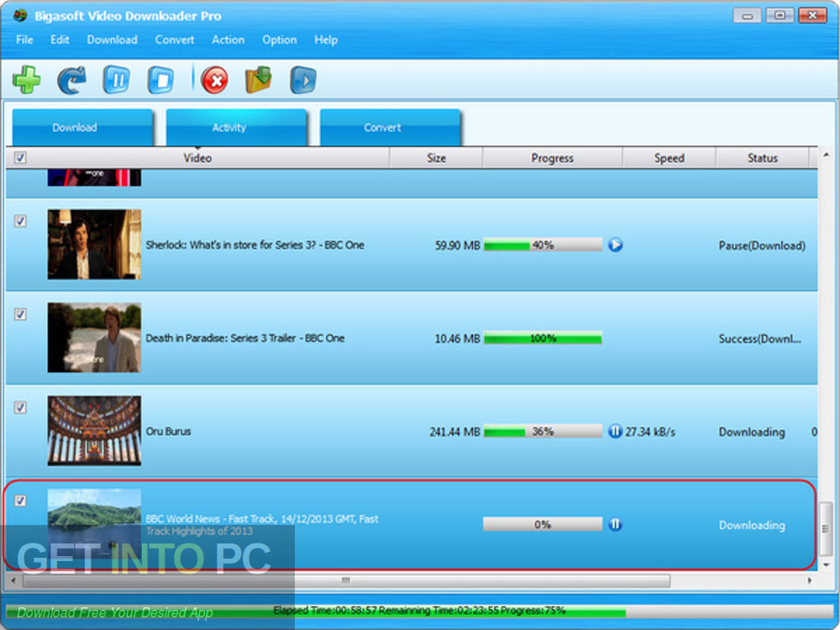Click the green plus Add download icon

27,81
